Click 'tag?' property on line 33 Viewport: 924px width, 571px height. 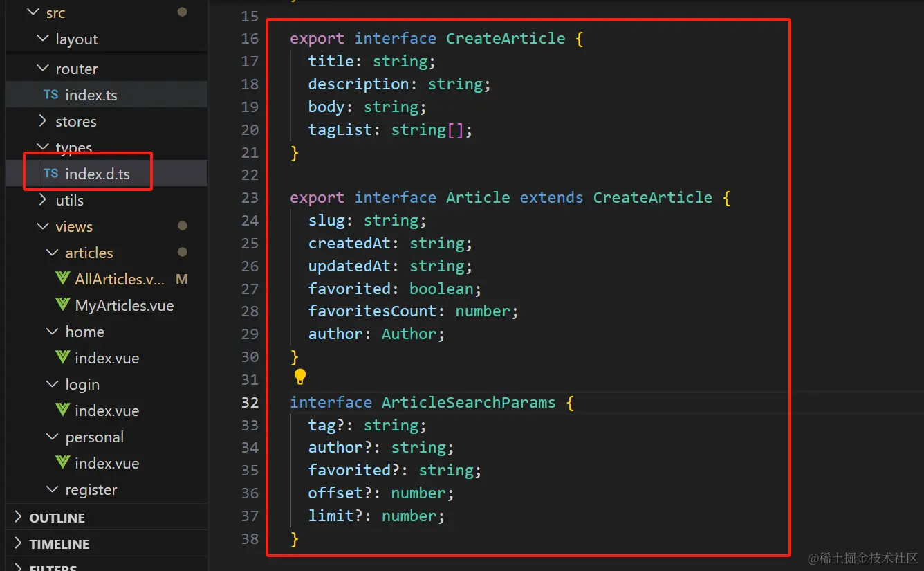(x=326, y=426)
